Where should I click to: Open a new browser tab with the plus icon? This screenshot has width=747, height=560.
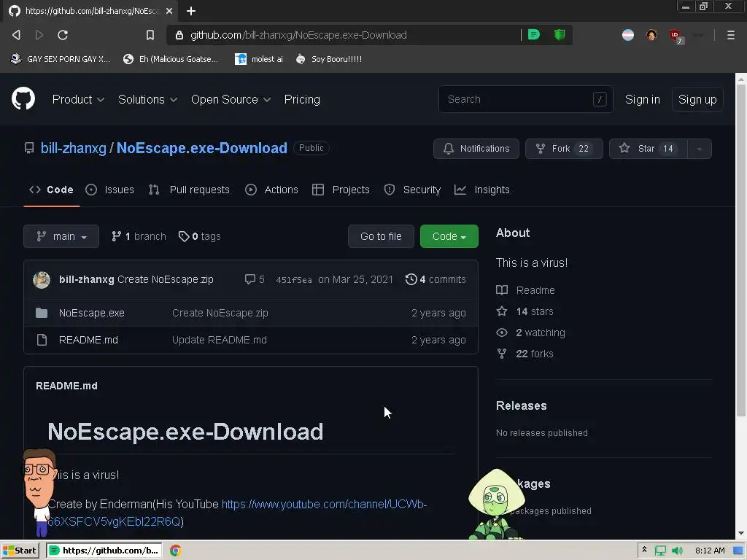(191, 11)
